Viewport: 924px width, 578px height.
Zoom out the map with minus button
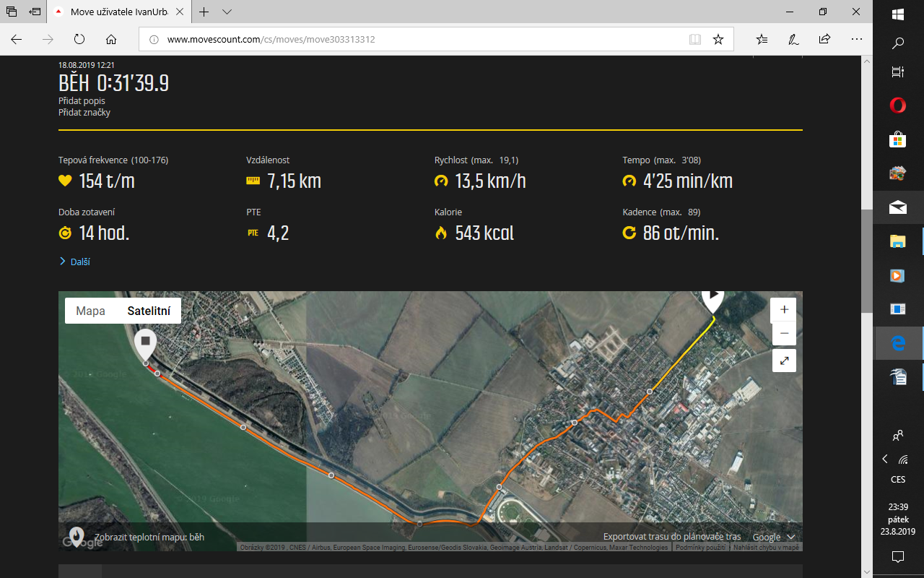pyautogui.click(x=784, y=334)
